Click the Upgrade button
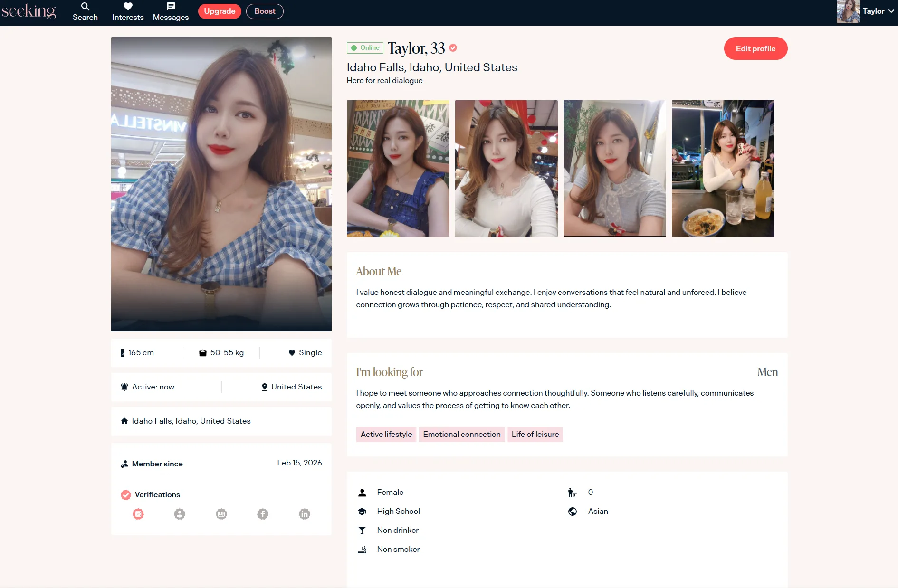The height and width of the screenshot is (588, 898). (x=220, y=11)
